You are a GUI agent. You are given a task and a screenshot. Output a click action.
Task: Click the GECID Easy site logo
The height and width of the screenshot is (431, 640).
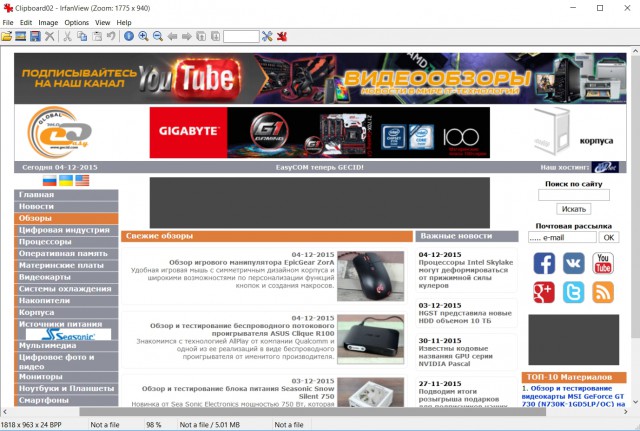pyautogui.click(x=60, y=132)
